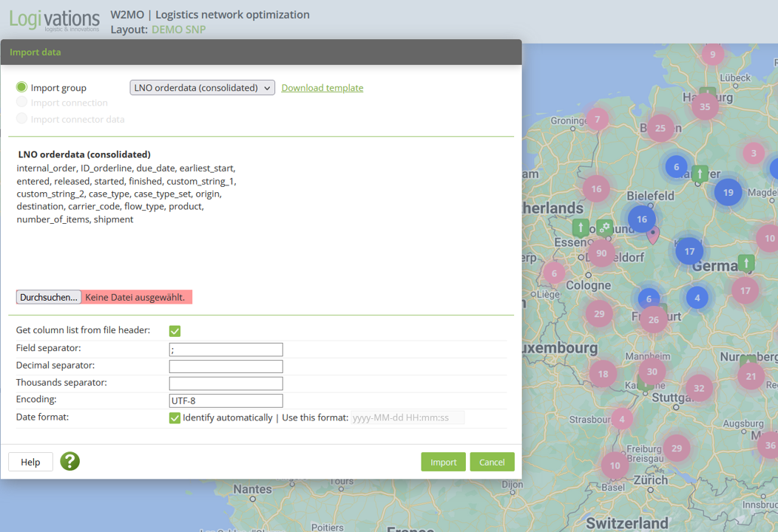Image resolution: width=778 pixels, height=532 pixels.
Task: Select the pink cluster marker numbered 35
Action: [x=705, y=106]
